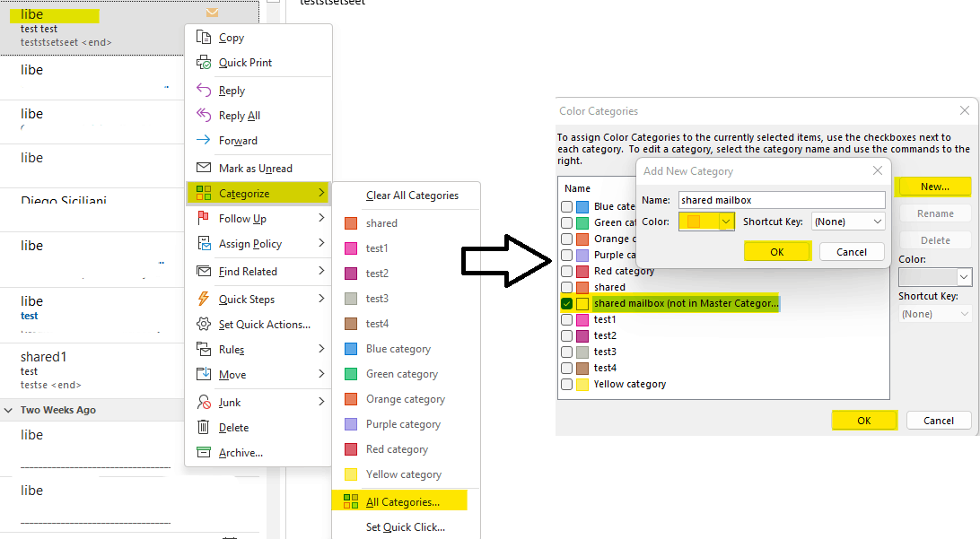Click the Find Related envelope icon

203,271
